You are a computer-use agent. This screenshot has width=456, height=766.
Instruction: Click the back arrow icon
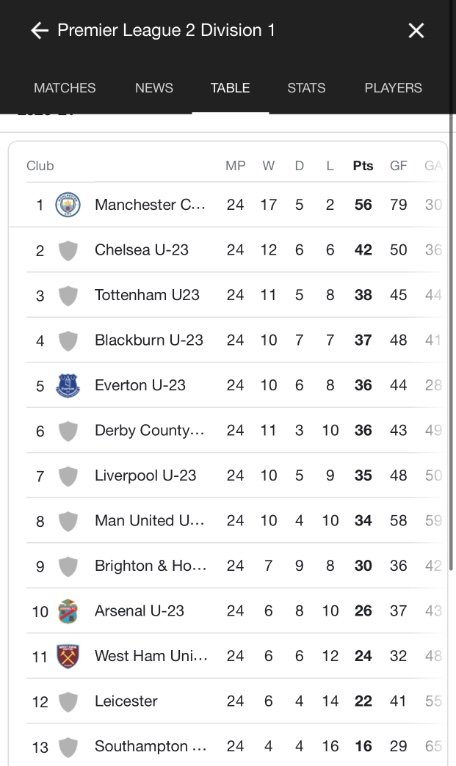tap(40, 30)
